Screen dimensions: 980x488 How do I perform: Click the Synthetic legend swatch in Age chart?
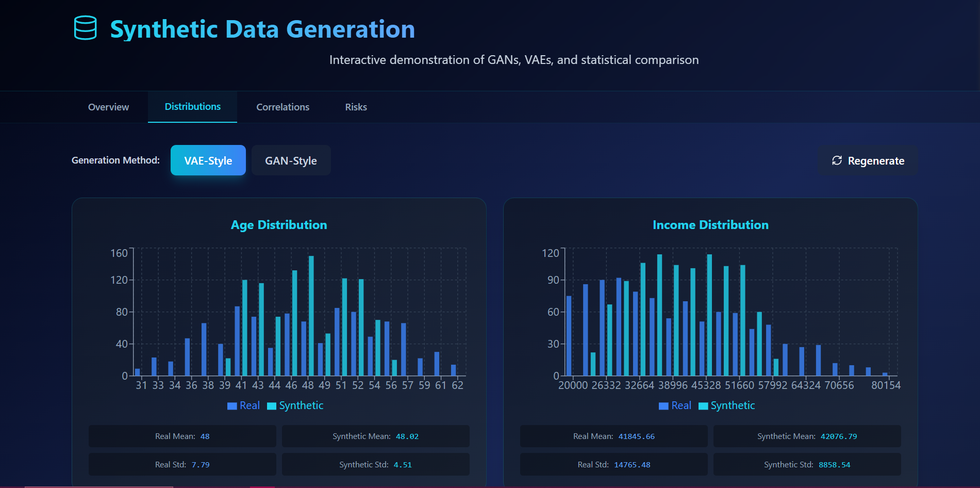click(x=272, y=406)
